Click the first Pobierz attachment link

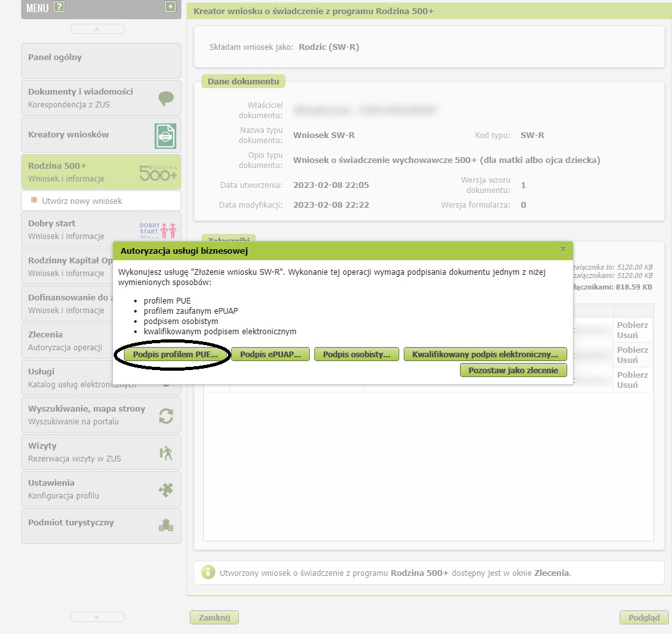tap(632, 325)
